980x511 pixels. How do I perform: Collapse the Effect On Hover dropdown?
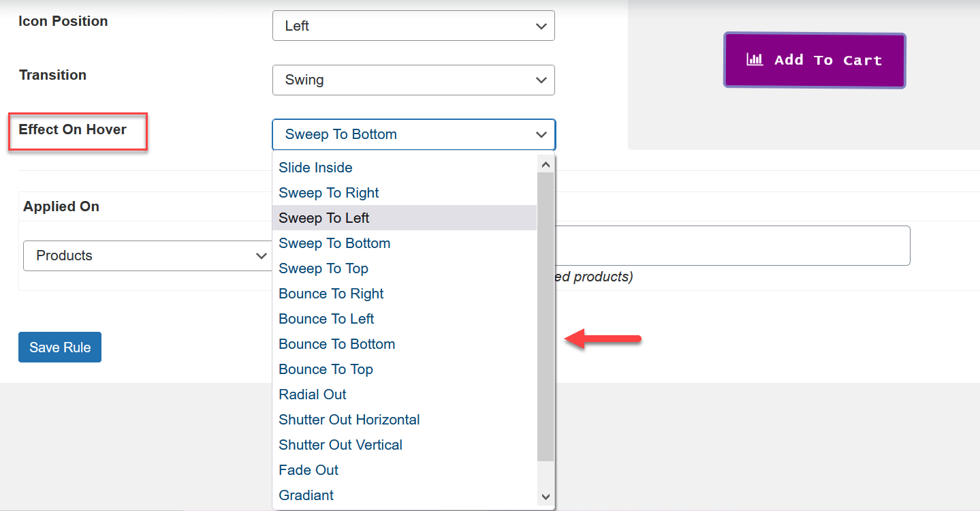click(413, 134)
